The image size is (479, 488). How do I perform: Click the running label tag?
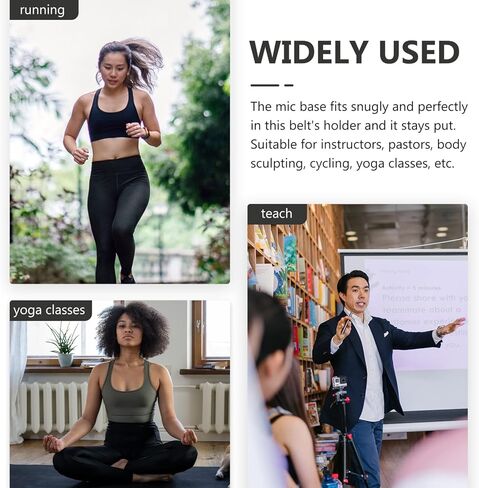click(44, 10)
